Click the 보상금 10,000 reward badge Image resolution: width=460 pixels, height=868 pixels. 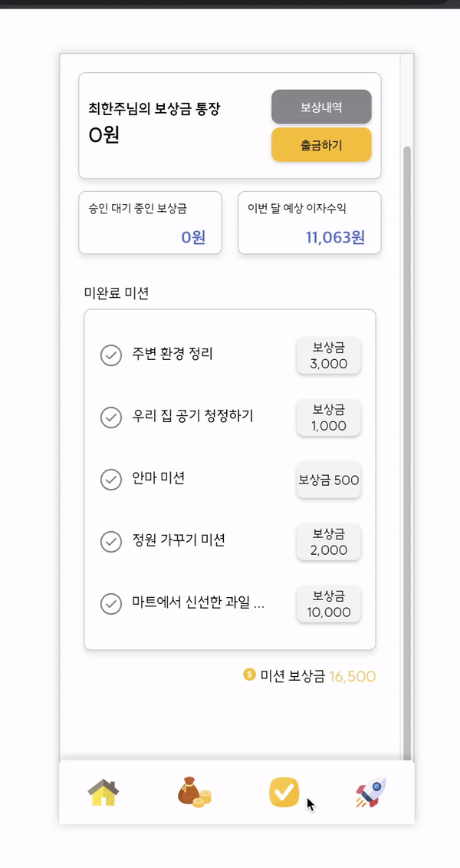tap(329, 604)
